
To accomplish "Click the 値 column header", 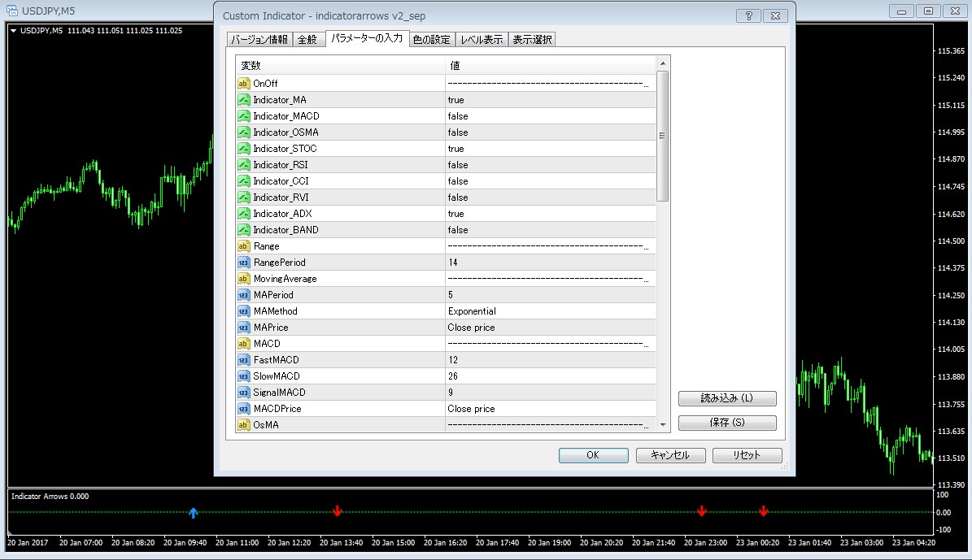I will pos(551,66).
